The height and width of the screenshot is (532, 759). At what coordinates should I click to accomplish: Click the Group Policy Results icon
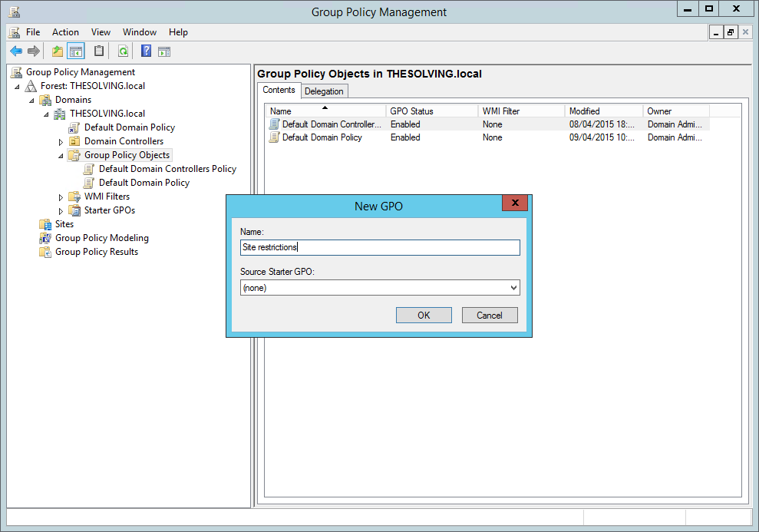tap(45, 252)
